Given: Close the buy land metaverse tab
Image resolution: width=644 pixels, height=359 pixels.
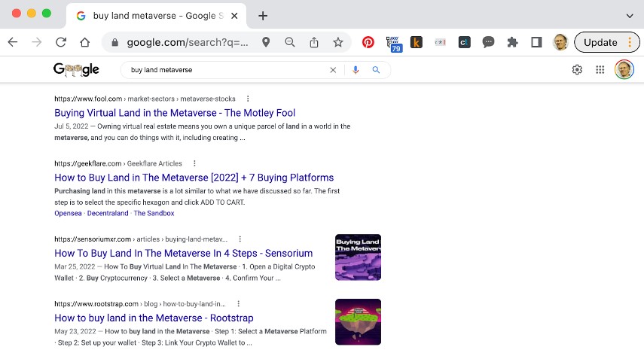Looking at the screenshot, I should [234, 16].
